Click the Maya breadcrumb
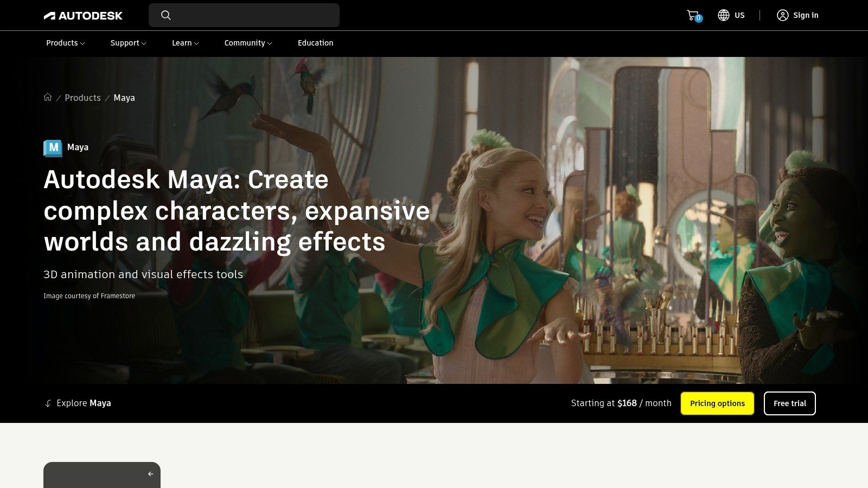 124,98
